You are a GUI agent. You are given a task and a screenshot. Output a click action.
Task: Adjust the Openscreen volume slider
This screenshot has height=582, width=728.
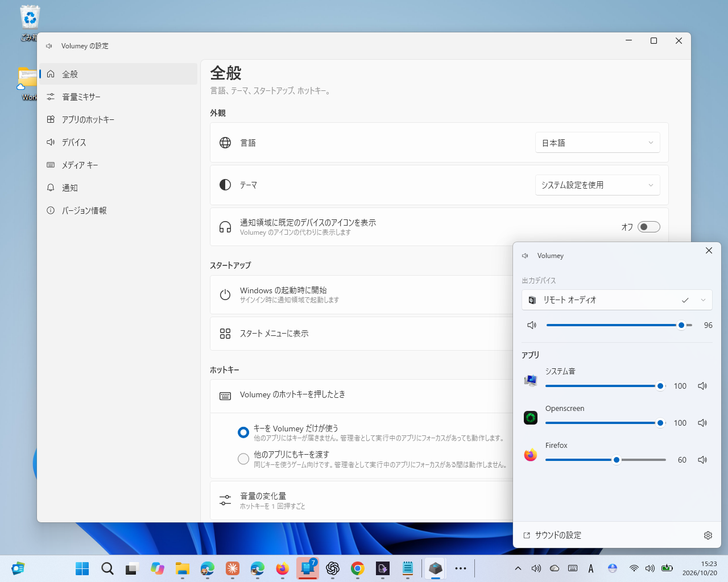606,423
